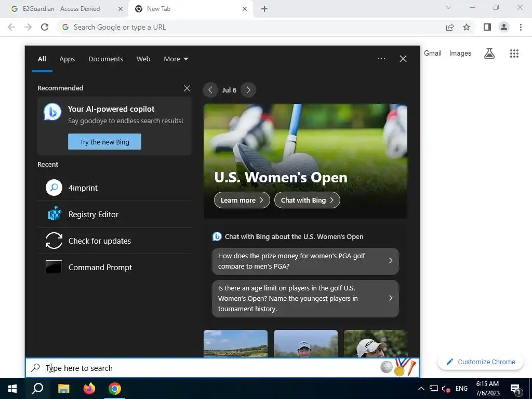Open the Bing copilot chat icon
This screenshot has width=532, height=399.
coord(52,112)
